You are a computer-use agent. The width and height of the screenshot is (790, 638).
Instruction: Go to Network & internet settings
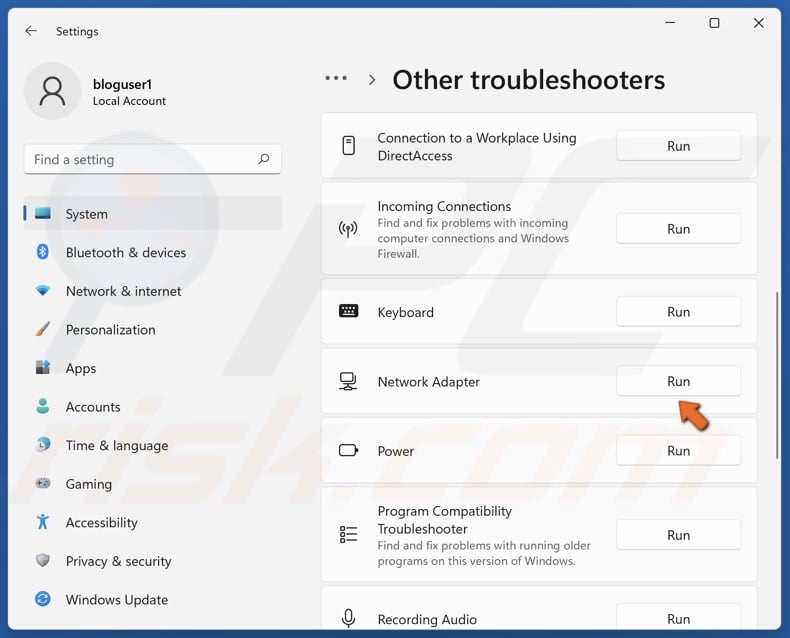click(153, 291)
